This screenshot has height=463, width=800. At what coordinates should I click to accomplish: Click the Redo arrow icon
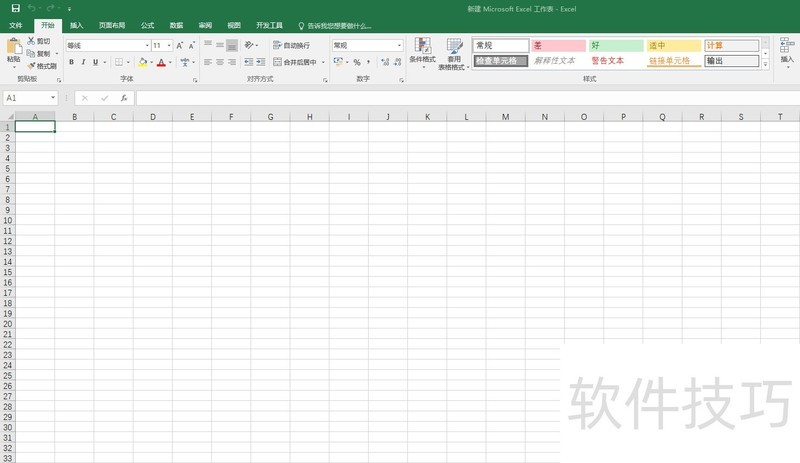(50, 8)
